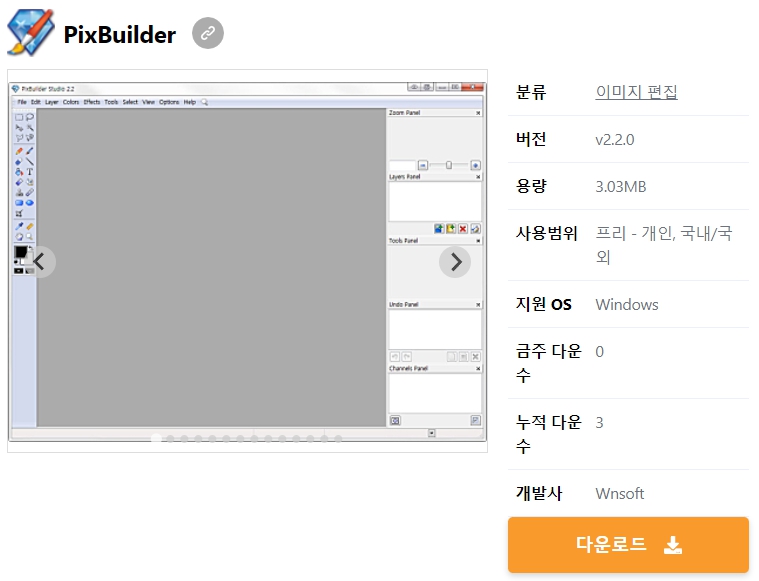The image size is (759, 581).
Task: Click the 개발사 label
Action: (x=539, y=493)
